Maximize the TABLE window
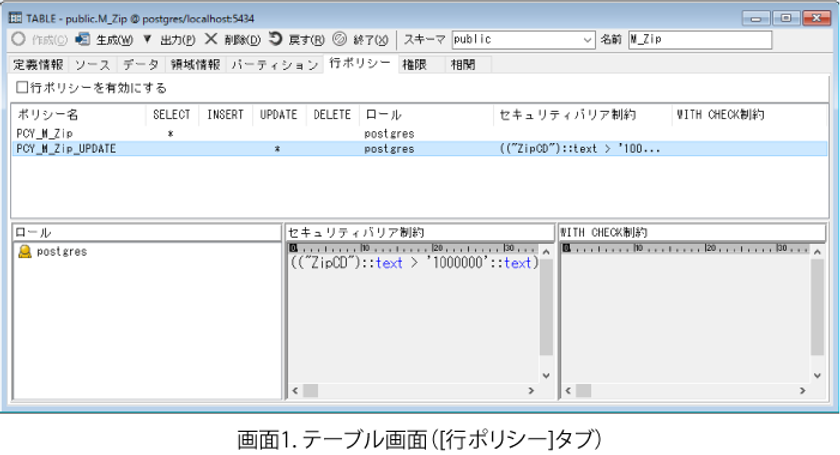This screenshot has width=840, height=455. [x=786, y=18]
